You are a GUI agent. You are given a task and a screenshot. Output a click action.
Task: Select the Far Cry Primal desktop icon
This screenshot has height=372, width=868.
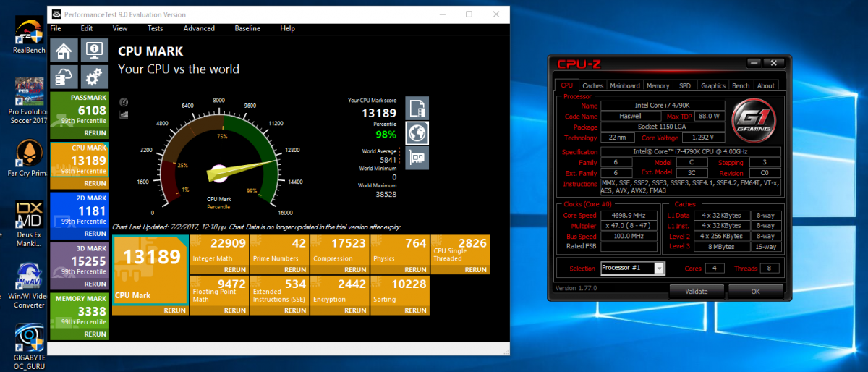point(29,158)
